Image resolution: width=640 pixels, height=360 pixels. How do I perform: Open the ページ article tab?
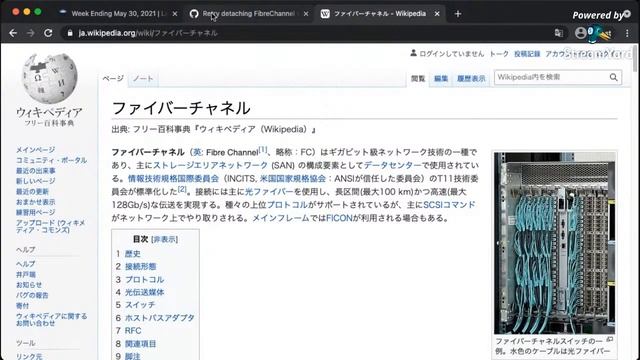(113, 78)
